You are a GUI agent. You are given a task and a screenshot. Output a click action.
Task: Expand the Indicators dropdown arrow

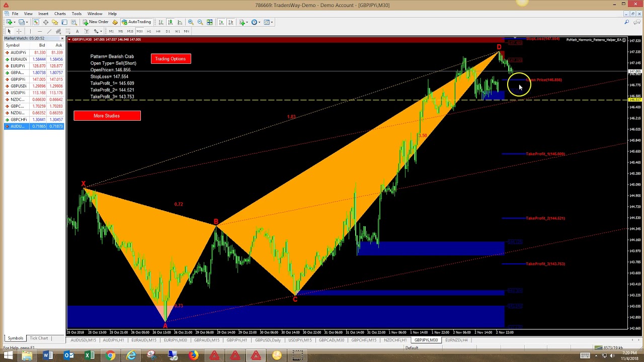click(247, 22)
